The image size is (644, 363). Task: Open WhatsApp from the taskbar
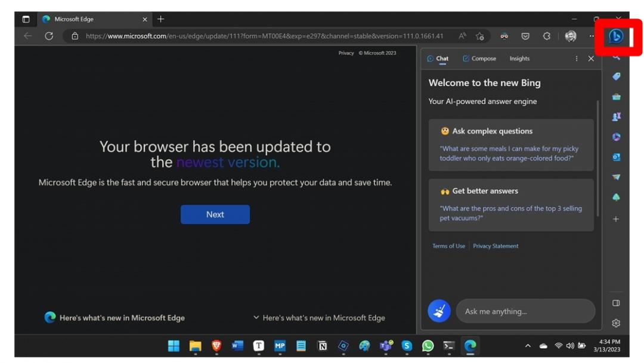[428, 346]
